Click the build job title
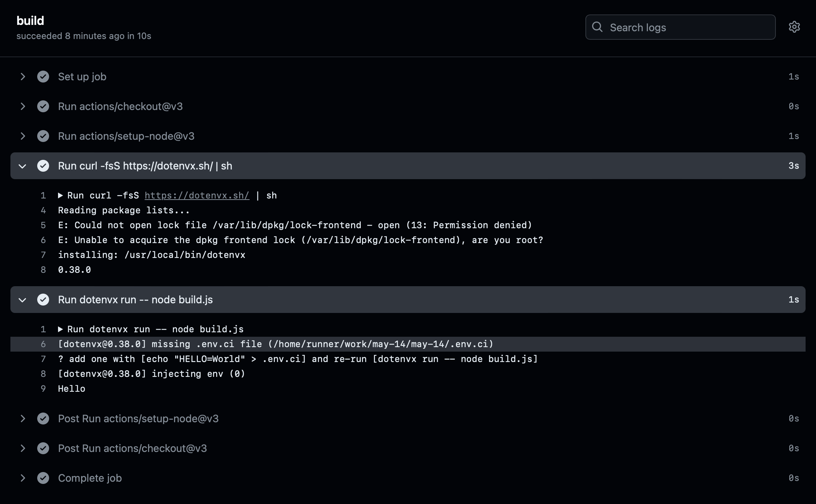Screen dimensions: 816x504 tap(30, 20)
